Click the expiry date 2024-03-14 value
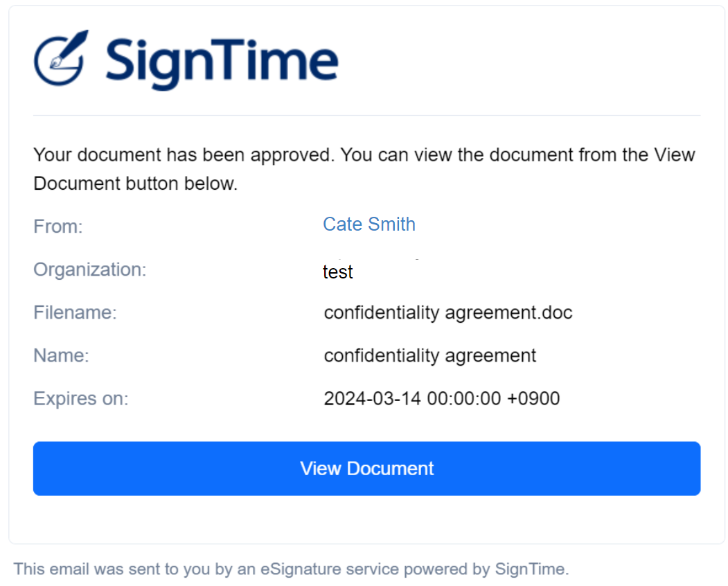 [373, 398]
